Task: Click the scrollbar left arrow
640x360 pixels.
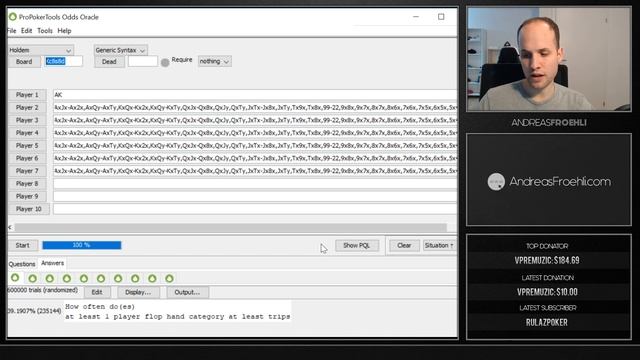Action: (10, 227)
